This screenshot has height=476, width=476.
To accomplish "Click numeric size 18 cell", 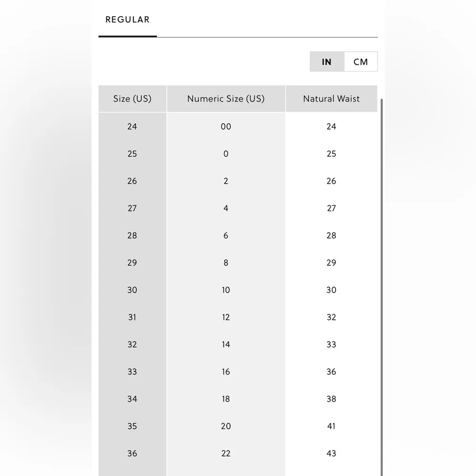I will point(226,399).
